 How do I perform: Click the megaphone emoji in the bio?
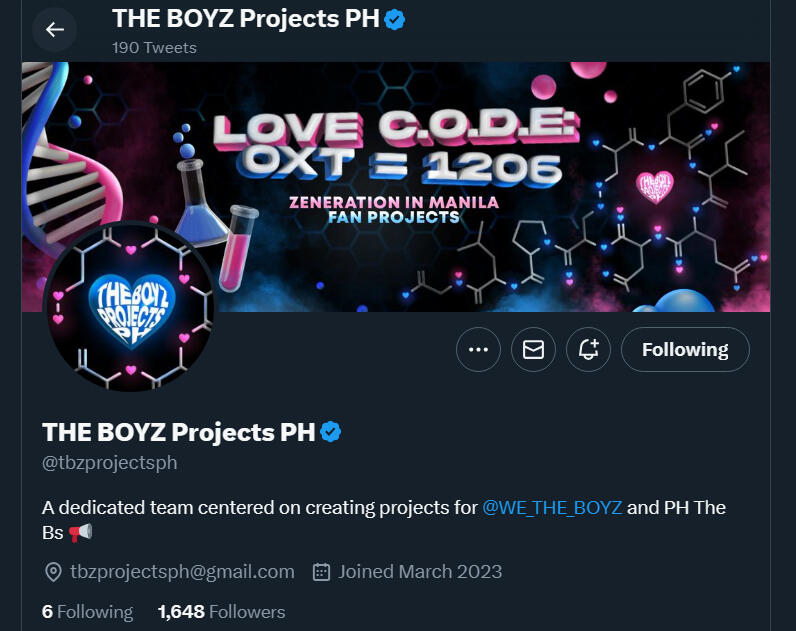tap(80, 533)
